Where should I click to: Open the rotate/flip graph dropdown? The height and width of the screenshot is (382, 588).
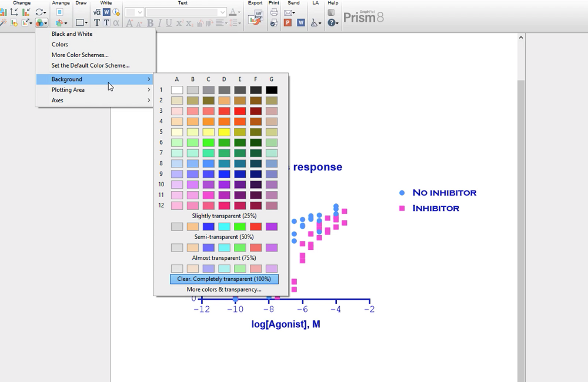point(40,12)
